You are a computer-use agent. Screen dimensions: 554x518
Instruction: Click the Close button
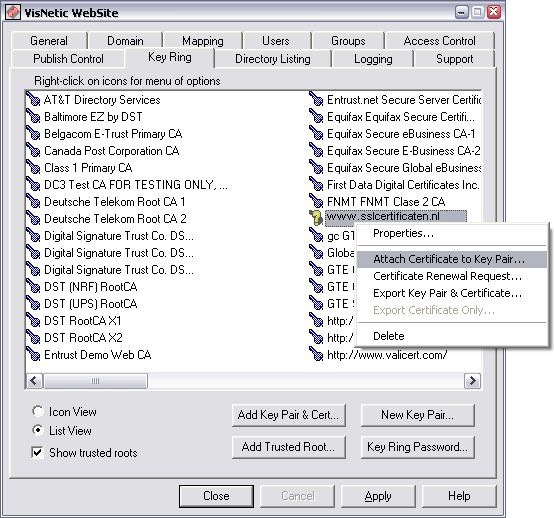coord(216,496)
